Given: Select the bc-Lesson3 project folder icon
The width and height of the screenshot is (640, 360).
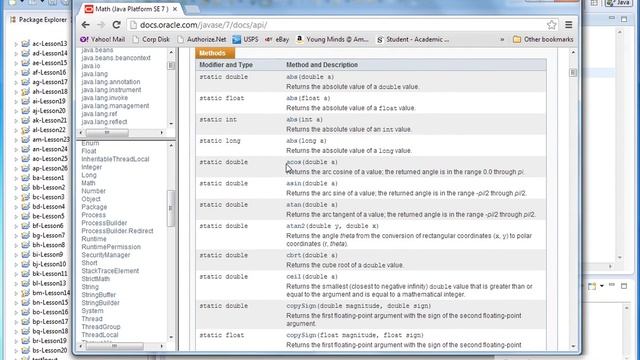Looking at the screenshot, I should (x=25, y=197).
